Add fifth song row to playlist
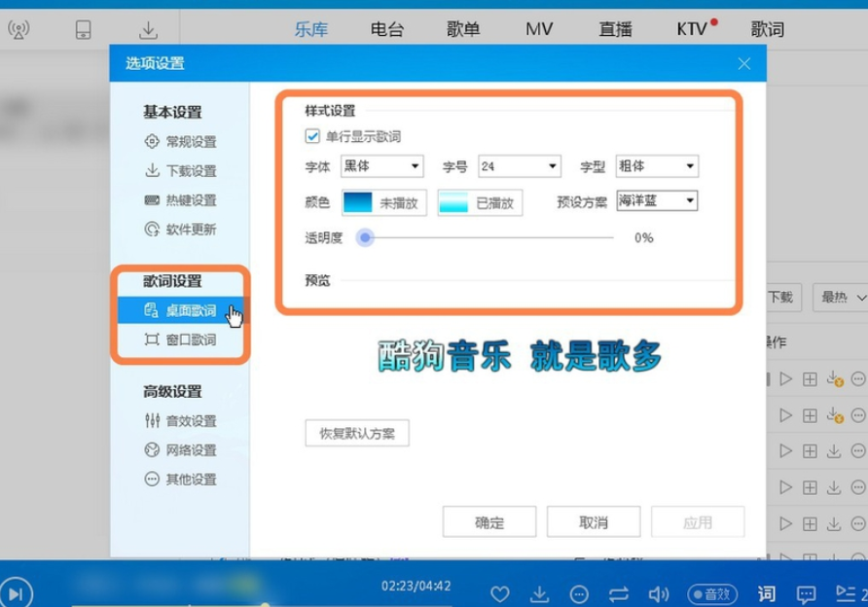The image size is (868, 607). click(810, 523)
